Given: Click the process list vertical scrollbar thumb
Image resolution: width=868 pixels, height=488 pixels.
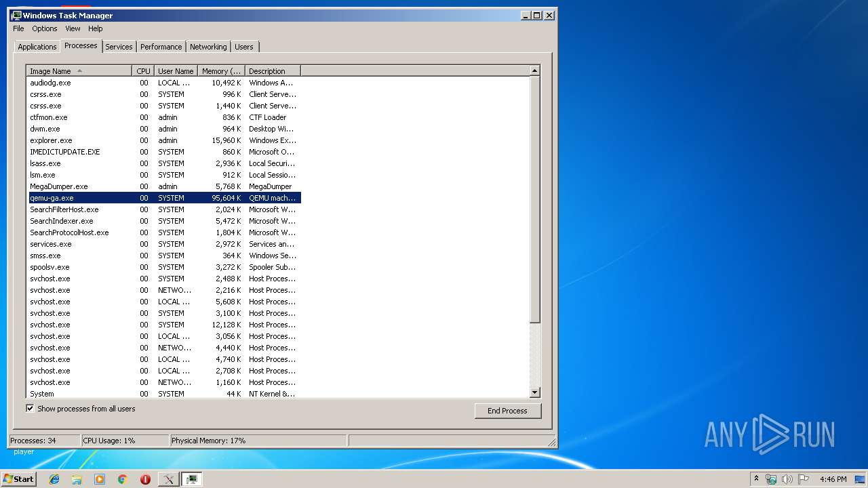Looking at the screenshot, I should coord(534,199).
